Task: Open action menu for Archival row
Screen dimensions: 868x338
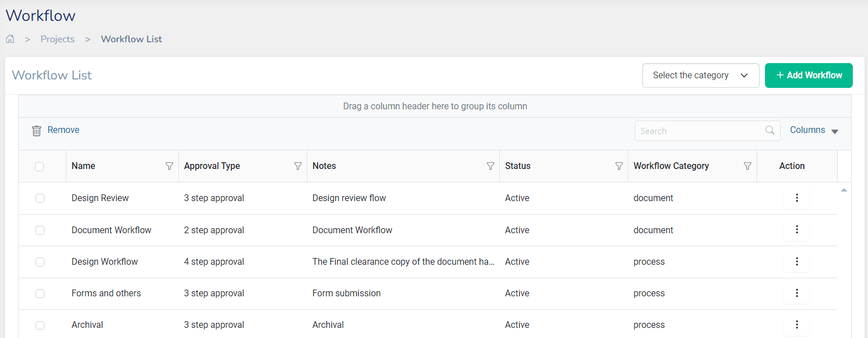Action: (x=797, y=324)
